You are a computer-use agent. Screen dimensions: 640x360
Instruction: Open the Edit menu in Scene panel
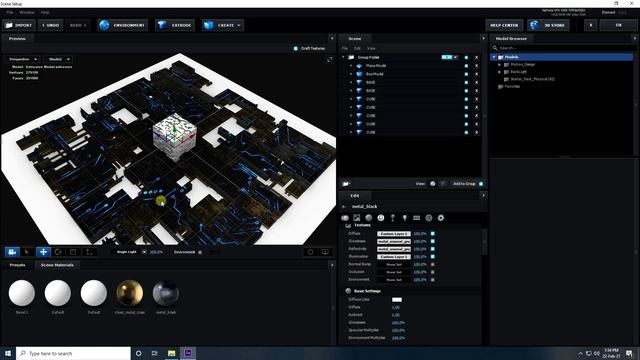(x=358, y=49)
